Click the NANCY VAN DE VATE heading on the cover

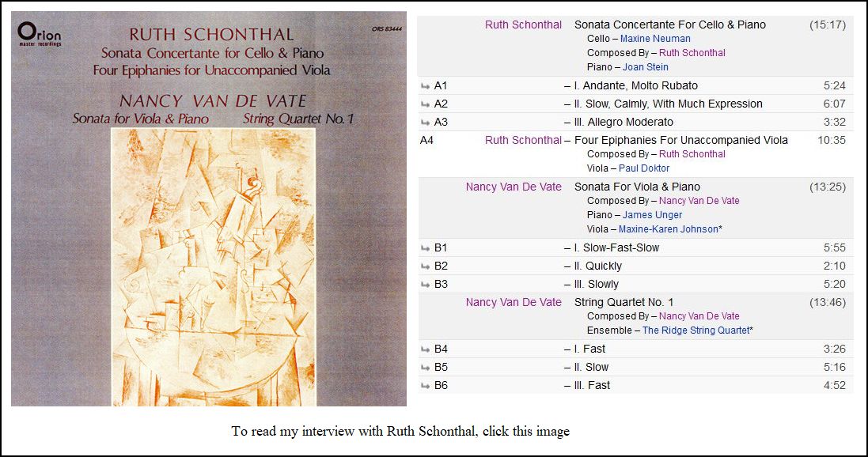[x=213, y=101]
